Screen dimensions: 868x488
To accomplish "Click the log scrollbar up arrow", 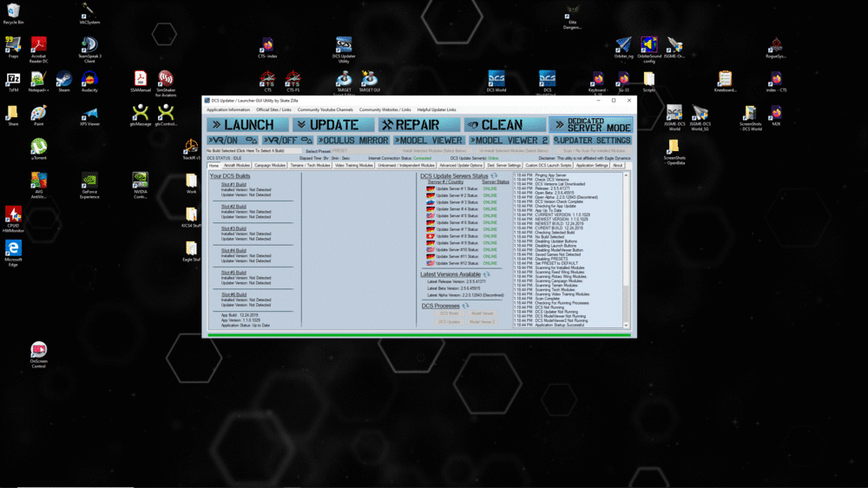I will pos(626,175).
